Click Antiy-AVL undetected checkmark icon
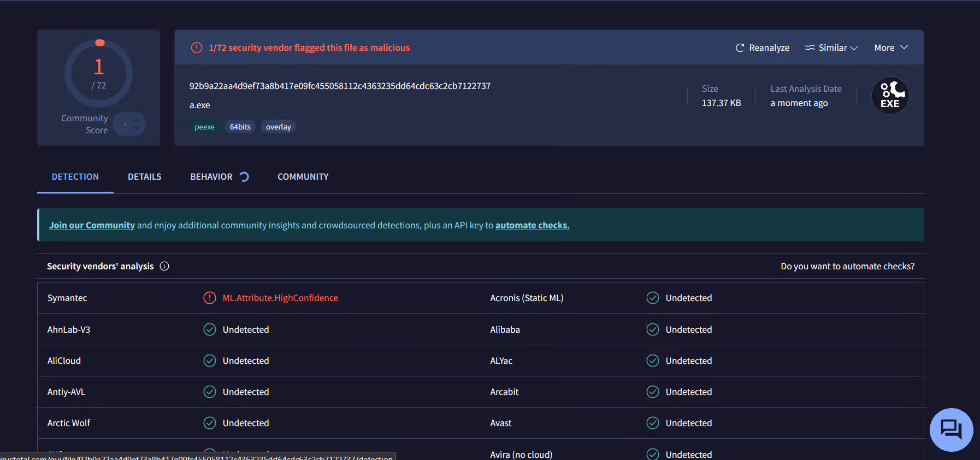 pyautogui.click(x=210, y=392)
